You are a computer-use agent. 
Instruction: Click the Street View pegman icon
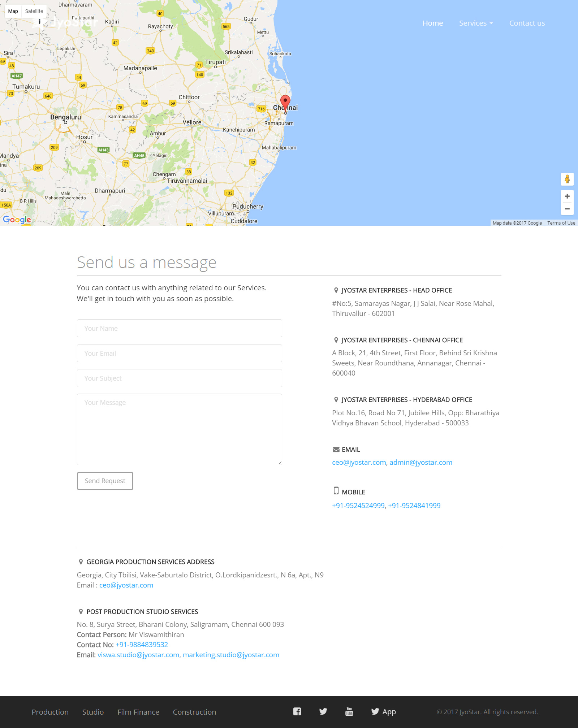tap(567, 179)
